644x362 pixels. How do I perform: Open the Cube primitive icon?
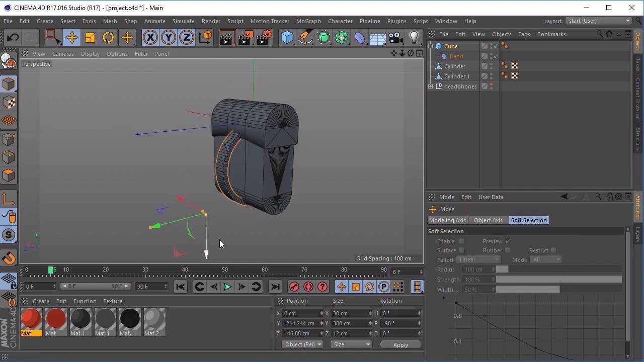tap(287, 38)
